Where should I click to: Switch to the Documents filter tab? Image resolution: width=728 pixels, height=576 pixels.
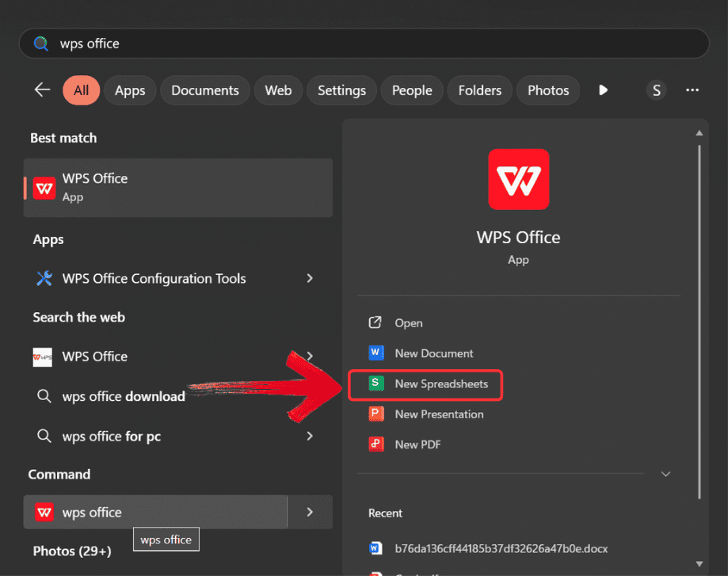coord(204,90)
